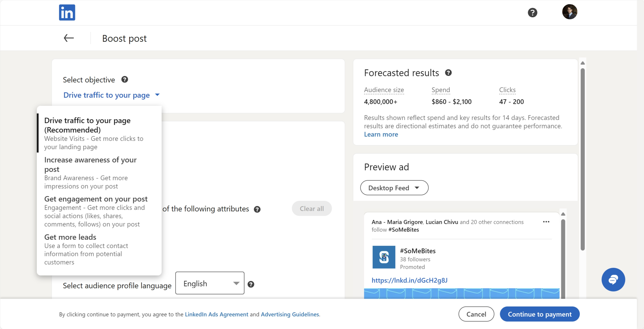
Task: Click the ad preview banner image
Action: (x=462, y=293)
